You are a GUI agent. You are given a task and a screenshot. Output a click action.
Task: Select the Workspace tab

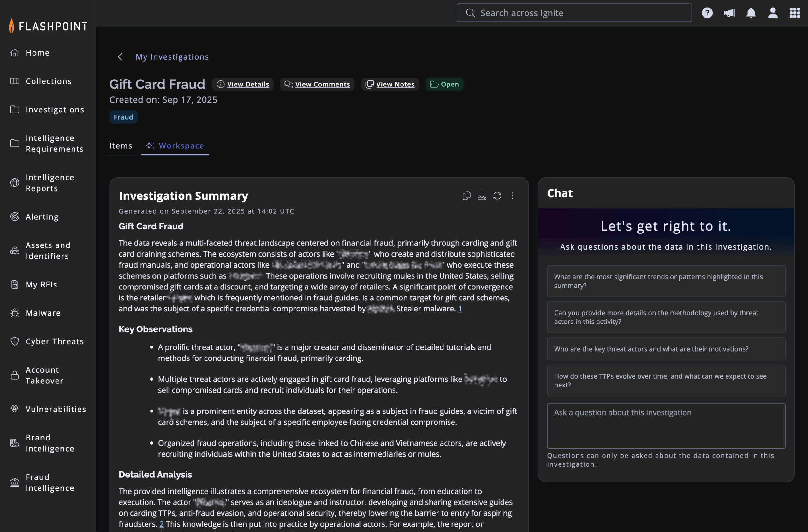[x=175, y=146]
